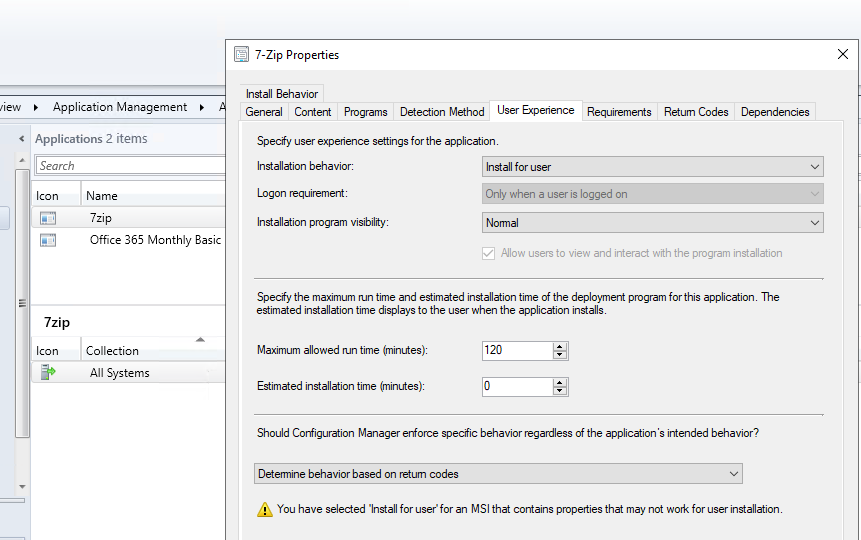Sort by Collection column sort arrow
Image resolution: width=861 pixels, height=540 pixels.
[x=200, y=340]
